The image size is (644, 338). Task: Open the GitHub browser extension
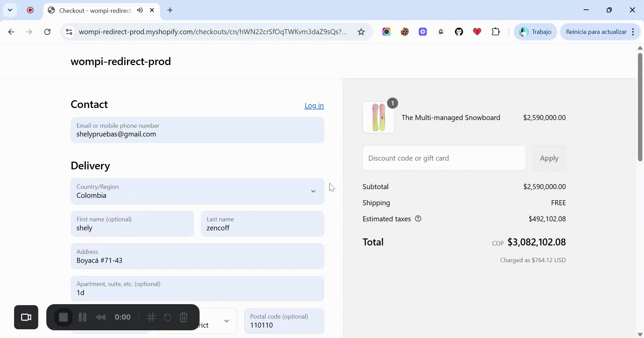459,32
